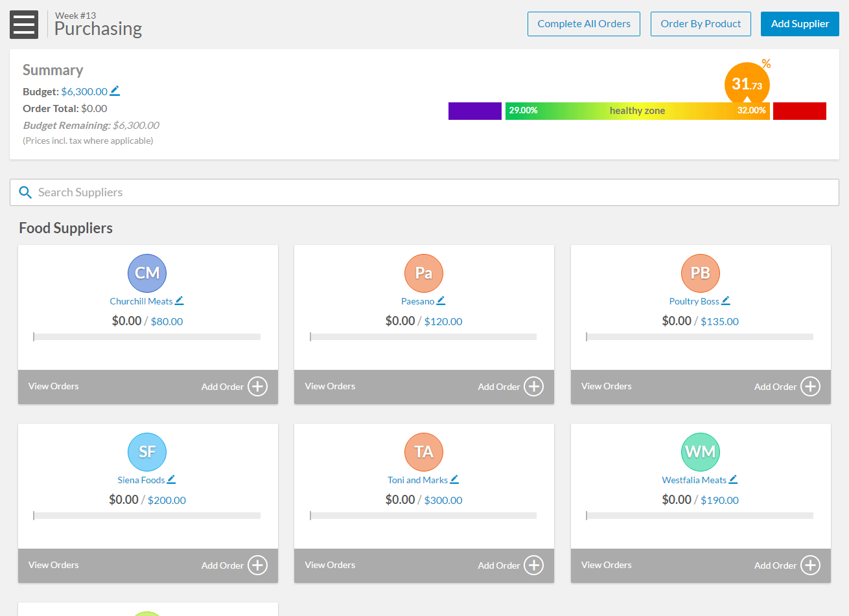Screen dimensions: 849x616
Task: Click the Poultry Boss PB avatar
Action: point(701,273)
